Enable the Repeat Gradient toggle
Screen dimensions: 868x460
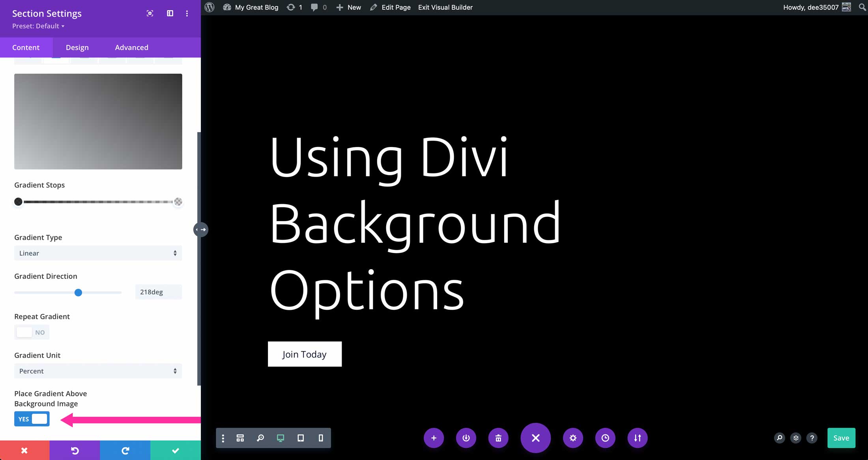point(32,332)
